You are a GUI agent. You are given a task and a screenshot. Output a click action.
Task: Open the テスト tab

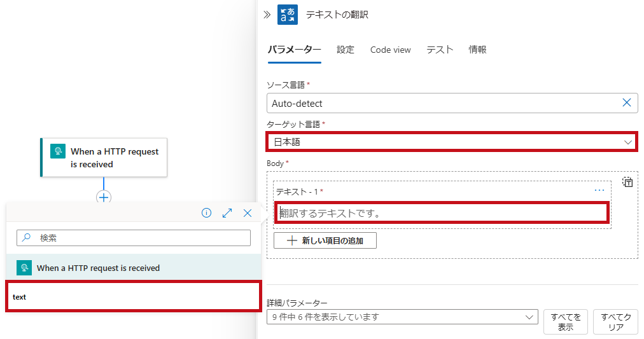(x=440, y=50)
